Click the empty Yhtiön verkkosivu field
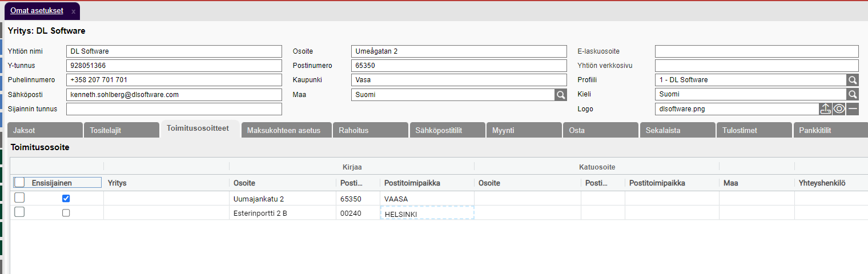 tap(757, 66)
